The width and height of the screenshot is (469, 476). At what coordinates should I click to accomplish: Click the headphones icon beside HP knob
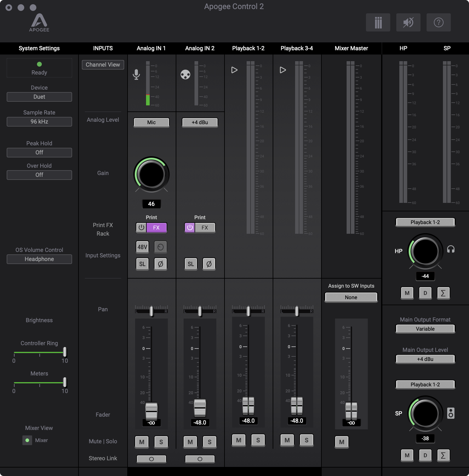(x=451, y=249)
